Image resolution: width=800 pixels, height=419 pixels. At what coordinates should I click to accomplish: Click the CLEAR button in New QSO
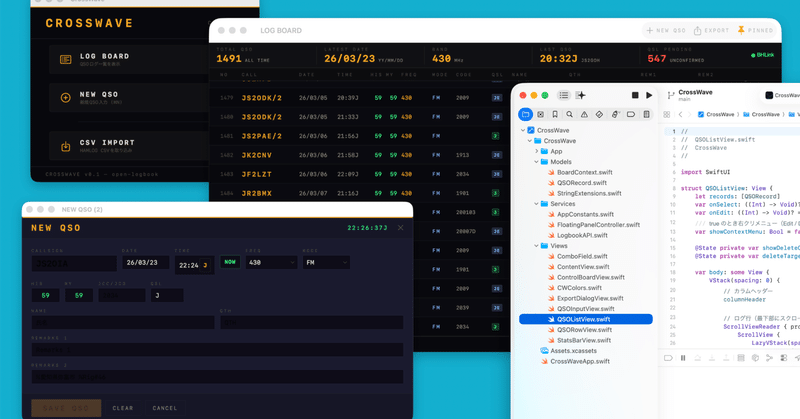pos(123,408)
